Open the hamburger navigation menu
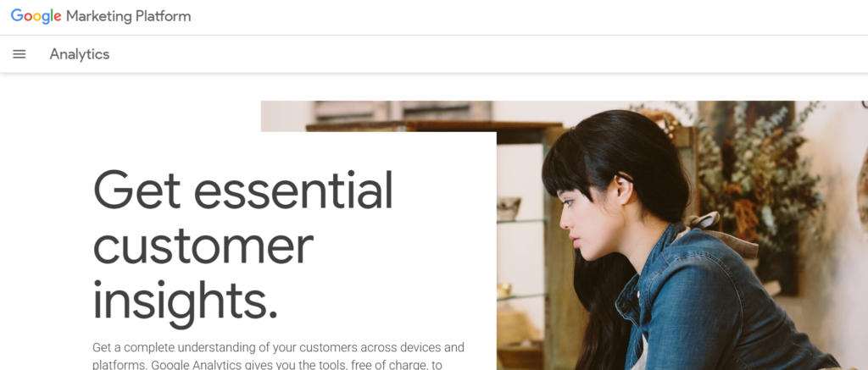This screenshot has height=370, width=868. (x=19, y=54)
